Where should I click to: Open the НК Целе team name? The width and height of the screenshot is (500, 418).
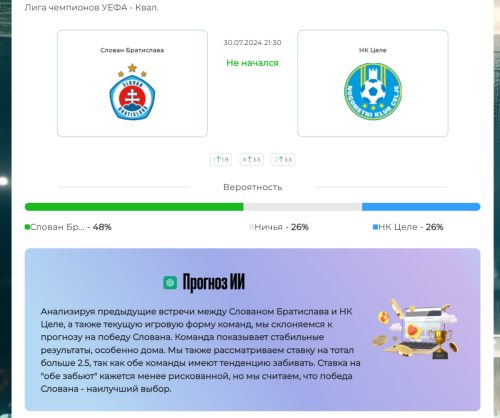[x=373, y=50]
